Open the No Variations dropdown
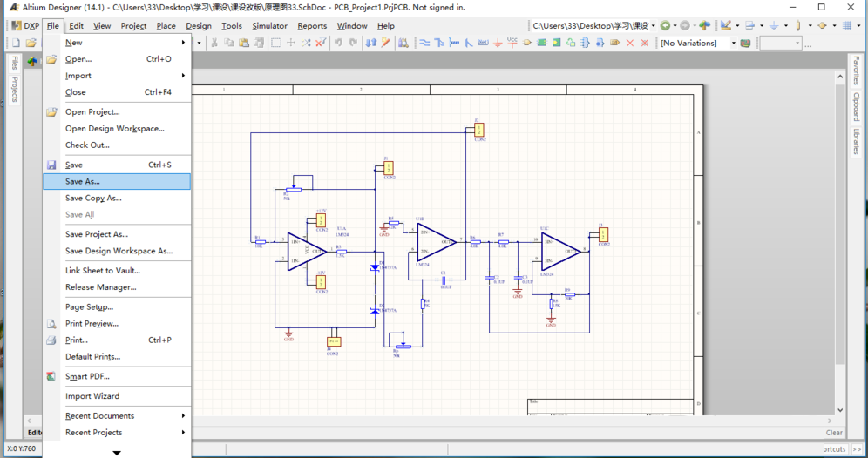This screenshot has height=458, width=868. pyautogui.click(x=733, y=43)
